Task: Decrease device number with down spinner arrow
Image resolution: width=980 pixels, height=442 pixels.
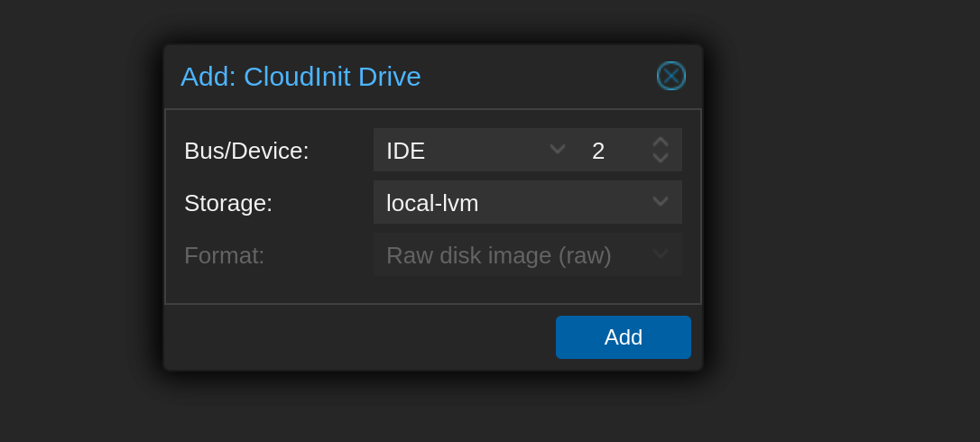Action: tap(661, 158)
